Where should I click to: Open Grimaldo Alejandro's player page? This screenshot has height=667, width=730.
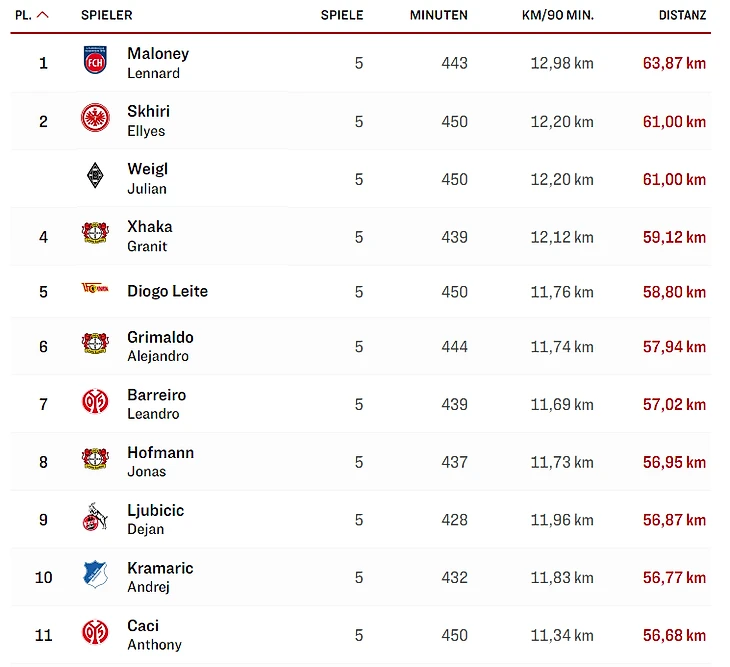pos(160,346)
